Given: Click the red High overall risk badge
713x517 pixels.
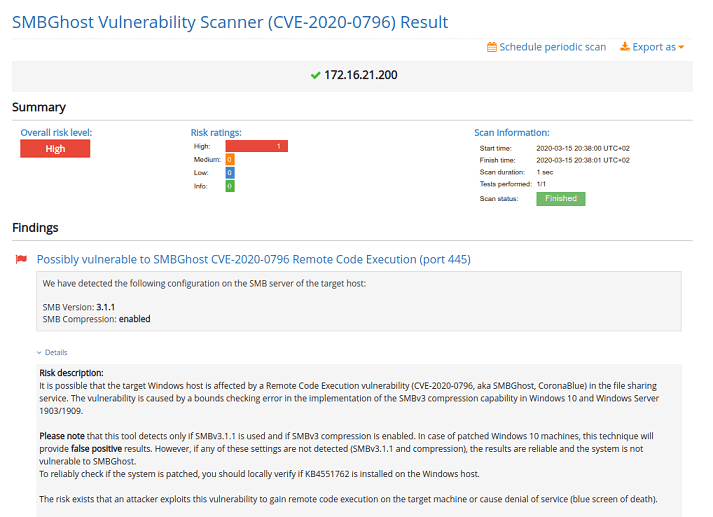Looking at the screenshot, I should tap(55, 149).
